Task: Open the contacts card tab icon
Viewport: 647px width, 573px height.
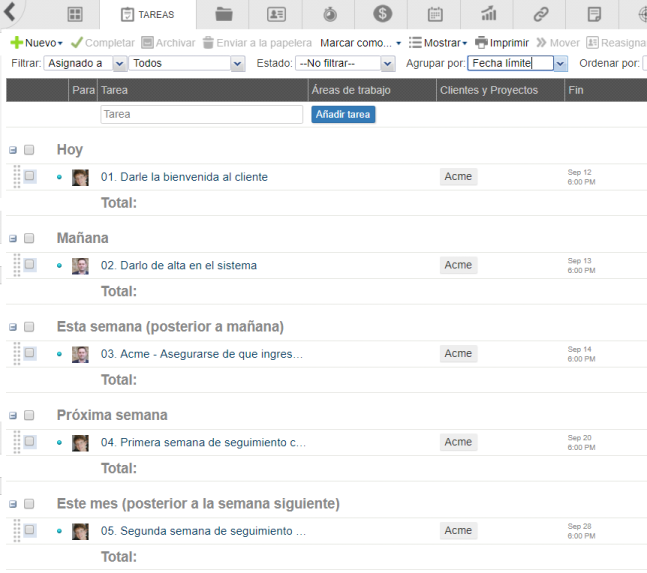Action: click(277, 14)
